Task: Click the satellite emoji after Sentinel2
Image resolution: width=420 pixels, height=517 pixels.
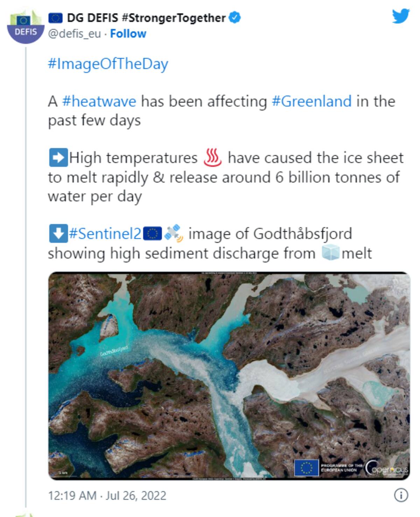Action: [x=174, y=233]
